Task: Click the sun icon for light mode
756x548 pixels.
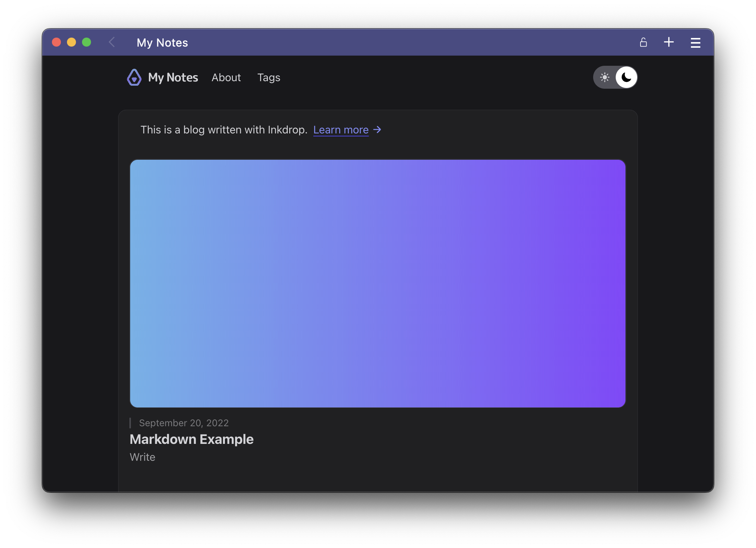Action: 604,77
